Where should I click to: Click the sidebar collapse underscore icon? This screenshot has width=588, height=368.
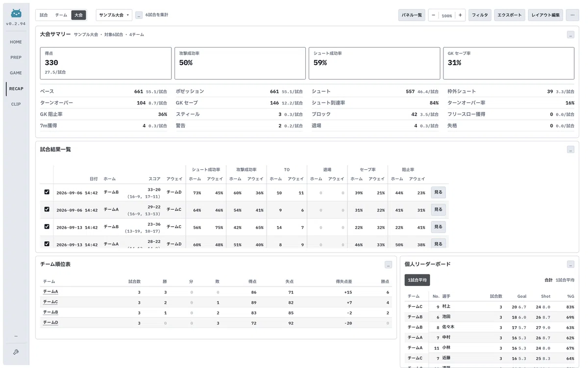coord(16,336)
